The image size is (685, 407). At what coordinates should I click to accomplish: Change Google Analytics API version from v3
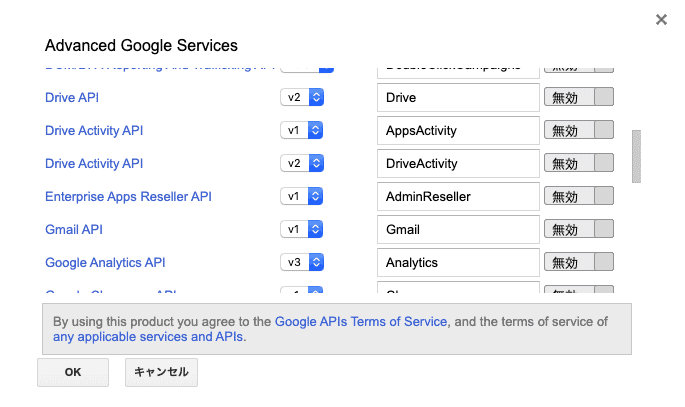click(x=302, y=263)
